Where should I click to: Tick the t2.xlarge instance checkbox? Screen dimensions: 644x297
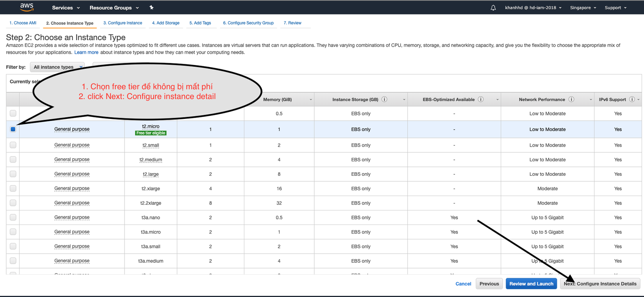[x=13, y=188]
